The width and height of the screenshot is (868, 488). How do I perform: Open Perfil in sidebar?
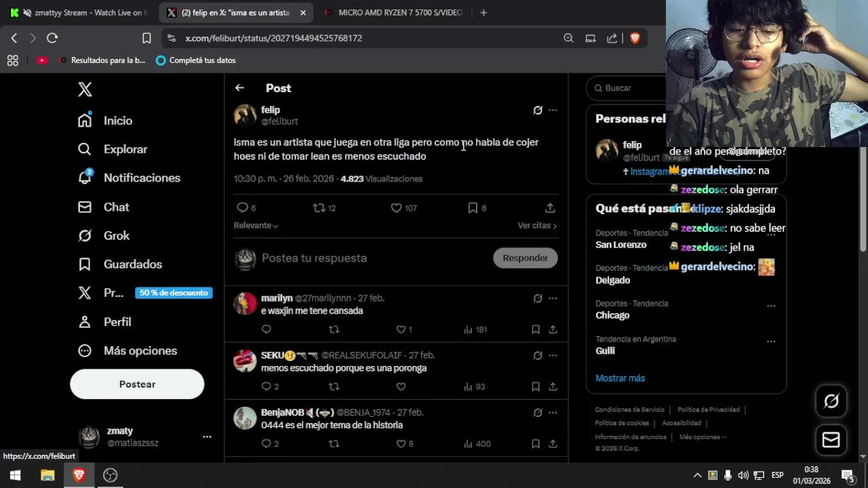[104, 322]
